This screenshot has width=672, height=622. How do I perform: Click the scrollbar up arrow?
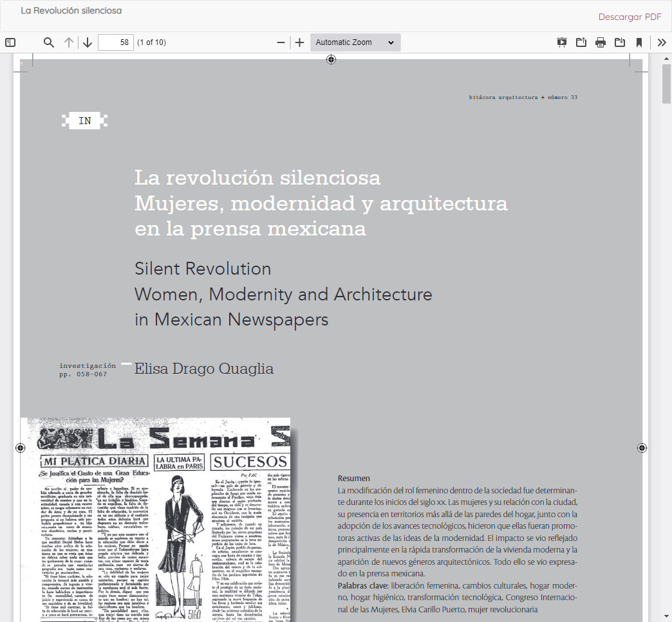coord(666,59)
